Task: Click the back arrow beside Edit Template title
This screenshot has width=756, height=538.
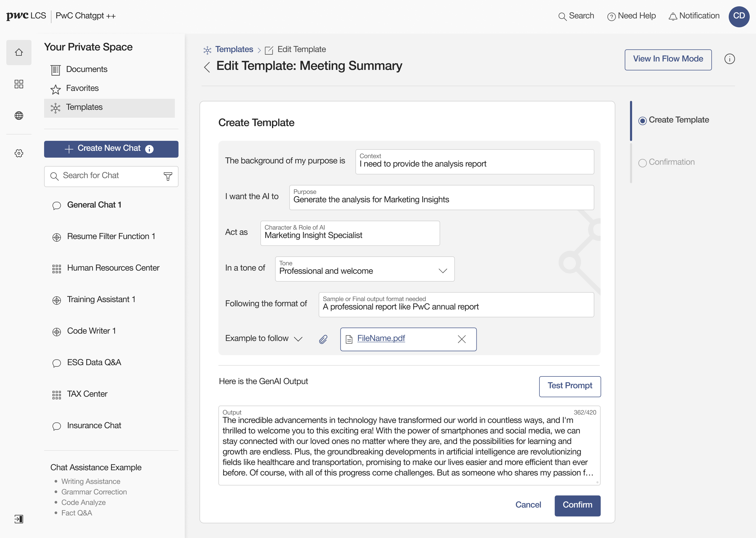Action: tap(207, 67)
